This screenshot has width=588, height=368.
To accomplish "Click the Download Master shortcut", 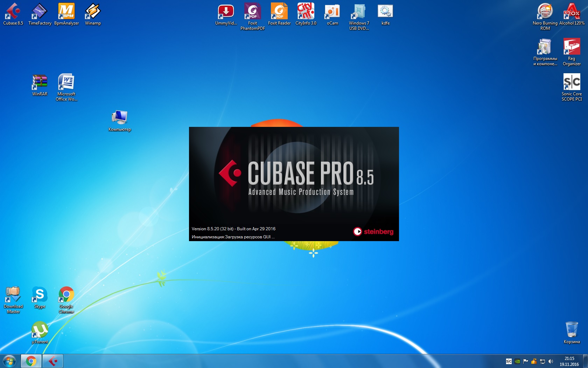I will pos(13,300).
